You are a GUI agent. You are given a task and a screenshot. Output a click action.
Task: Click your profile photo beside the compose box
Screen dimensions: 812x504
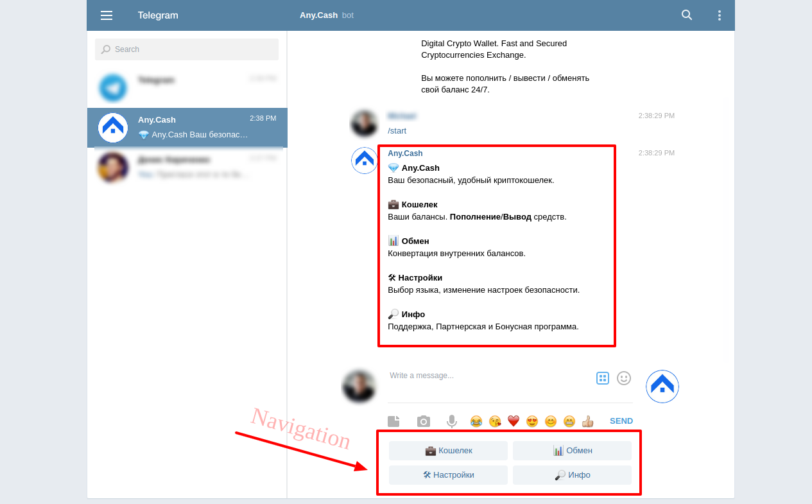359,387
